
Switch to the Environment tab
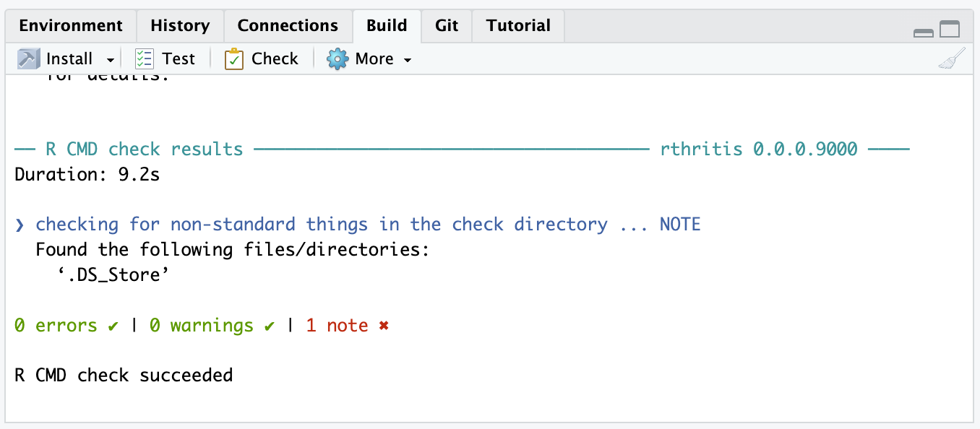coord(71,26)
